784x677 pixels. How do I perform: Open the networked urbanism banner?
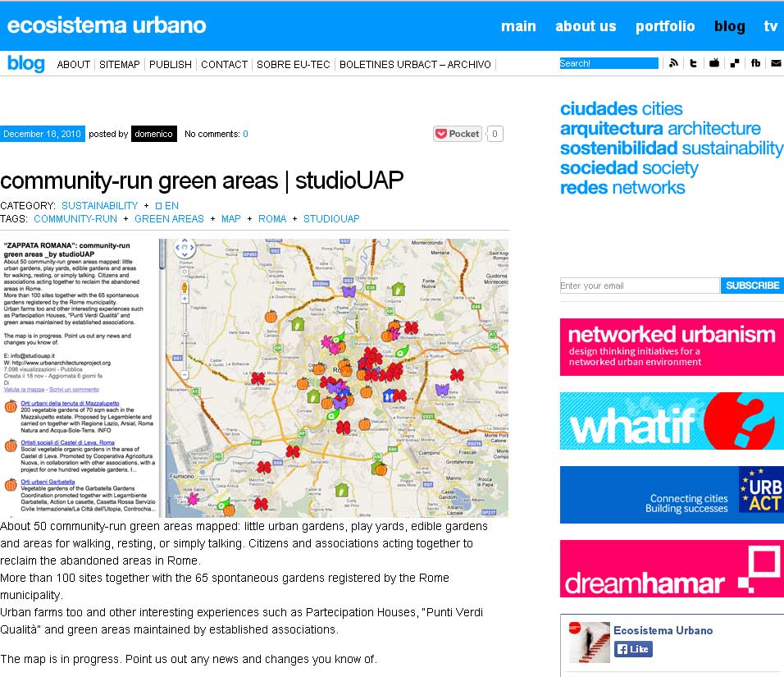coord(672,347)
